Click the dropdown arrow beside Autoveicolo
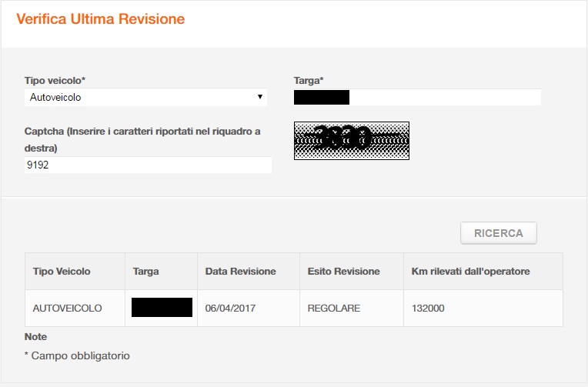Screen dimensions: 588x387 coord(260,97)
